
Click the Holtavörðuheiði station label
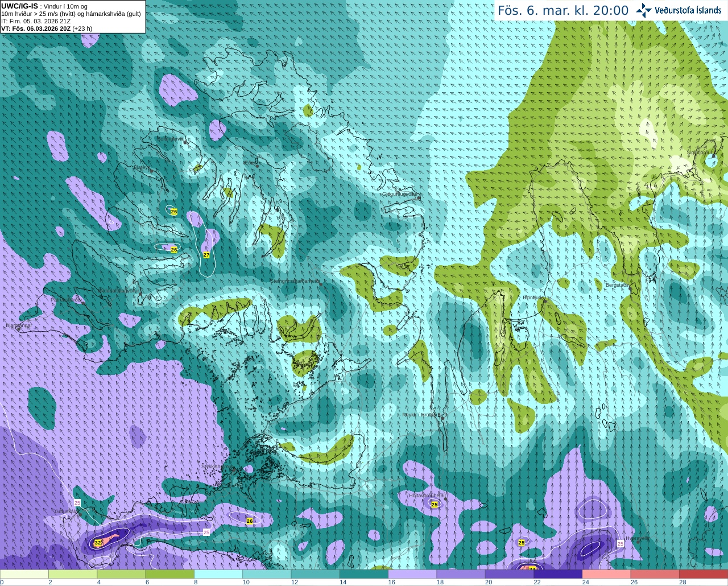[x=427, y=496]
